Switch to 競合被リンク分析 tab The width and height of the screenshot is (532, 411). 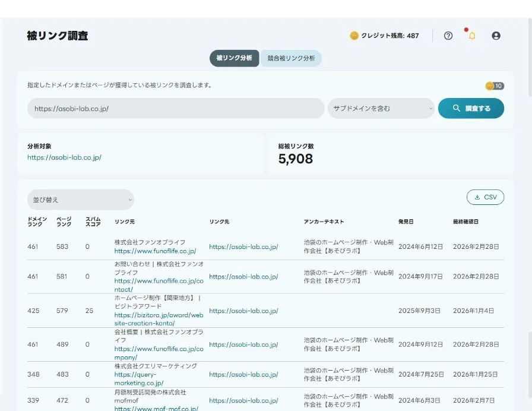[291, 58]
